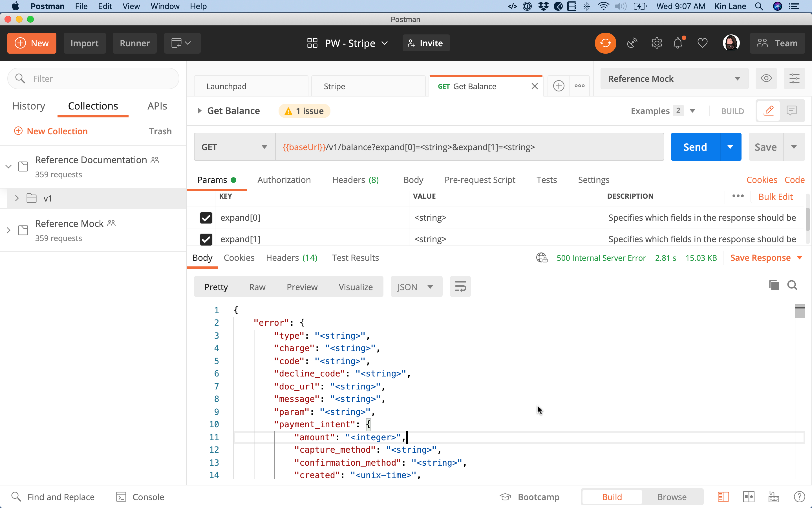Image resolution: width=812 pixels, height=508 pixels.
Task: Click the heart icon in header
Action: [x=702, y=43]
